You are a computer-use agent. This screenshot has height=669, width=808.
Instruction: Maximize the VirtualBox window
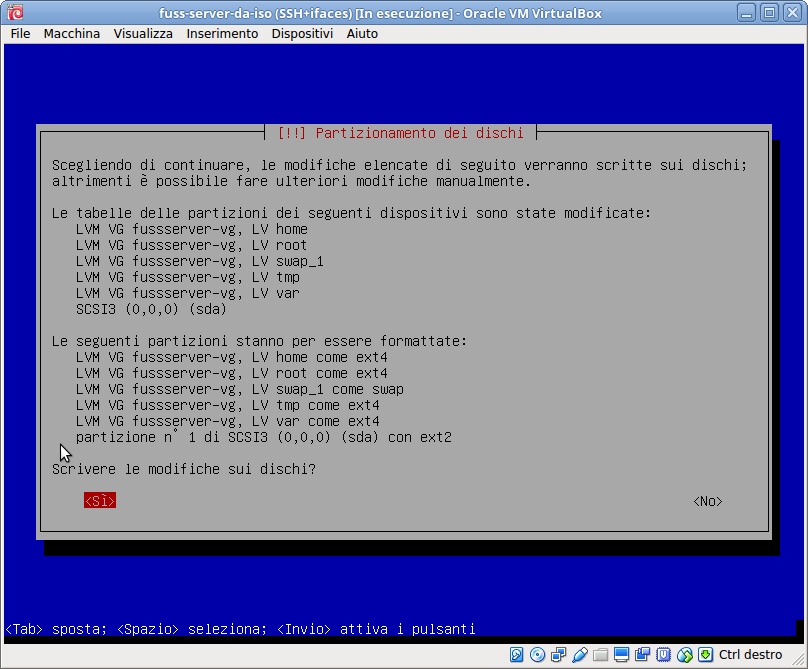coord(769,12)
